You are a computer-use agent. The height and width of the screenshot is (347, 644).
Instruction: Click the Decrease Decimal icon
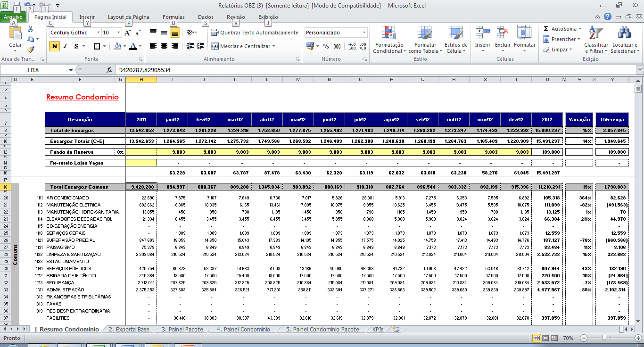363,46
